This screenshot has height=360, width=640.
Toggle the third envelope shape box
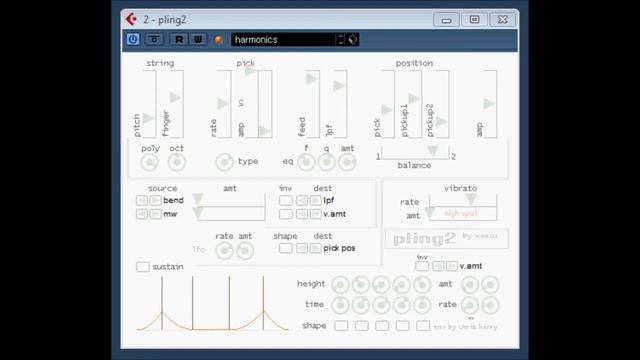[382, 325]
